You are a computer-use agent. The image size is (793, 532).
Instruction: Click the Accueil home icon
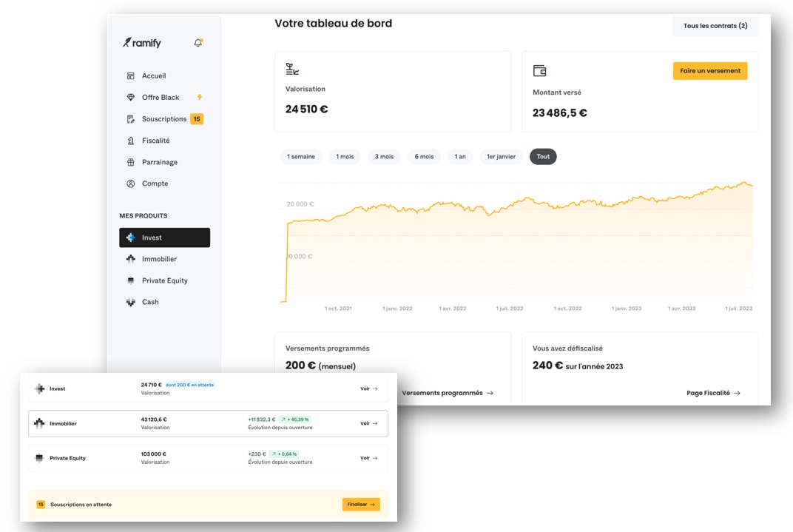tap(130, 76)
